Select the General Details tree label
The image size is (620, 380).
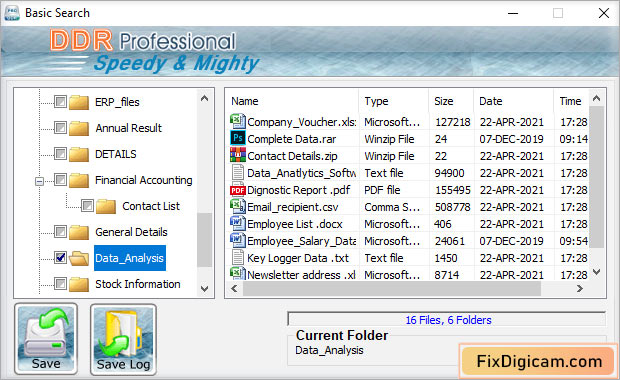pyautogui.click(x=131, y=232)
